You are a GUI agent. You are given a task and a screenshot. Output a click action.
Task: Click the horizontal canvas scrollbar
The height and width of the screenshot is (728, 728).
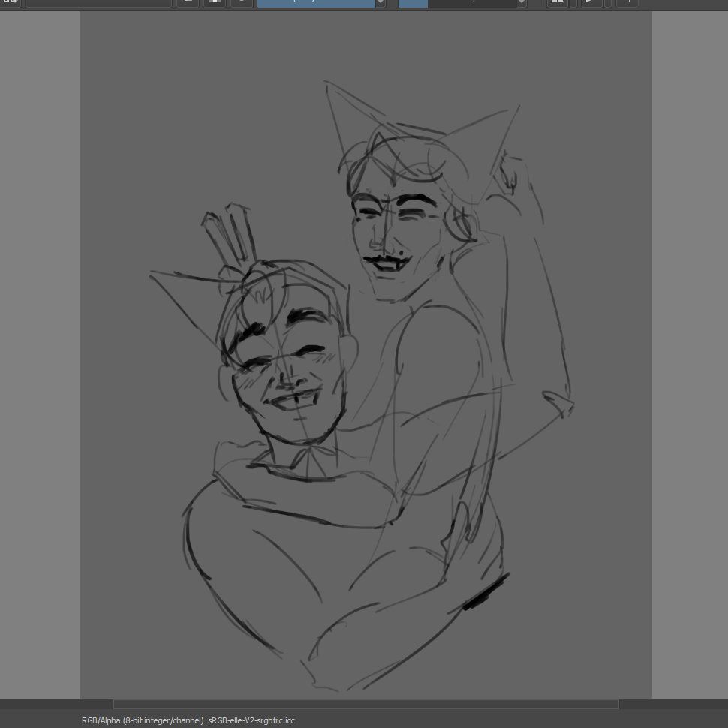[366, 704]
